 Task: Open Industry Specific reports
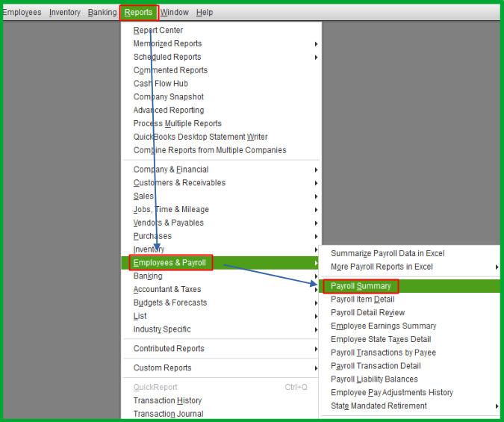[x=162, y=329]
